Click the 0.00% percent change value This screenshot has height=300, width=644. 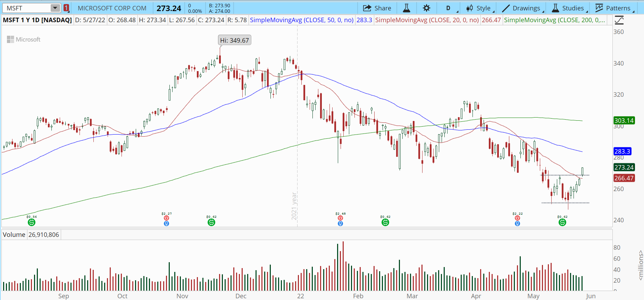coord(195,11)
